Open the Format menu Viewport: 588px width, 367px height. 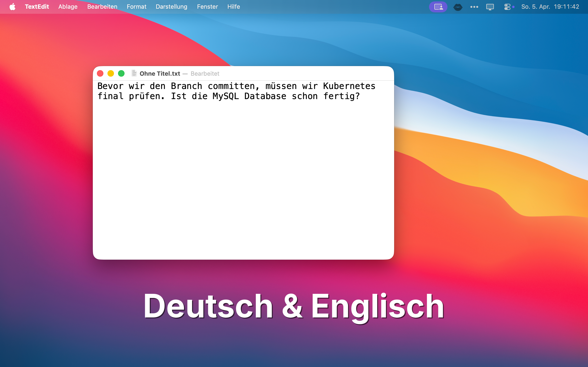[x=137, y=7]
